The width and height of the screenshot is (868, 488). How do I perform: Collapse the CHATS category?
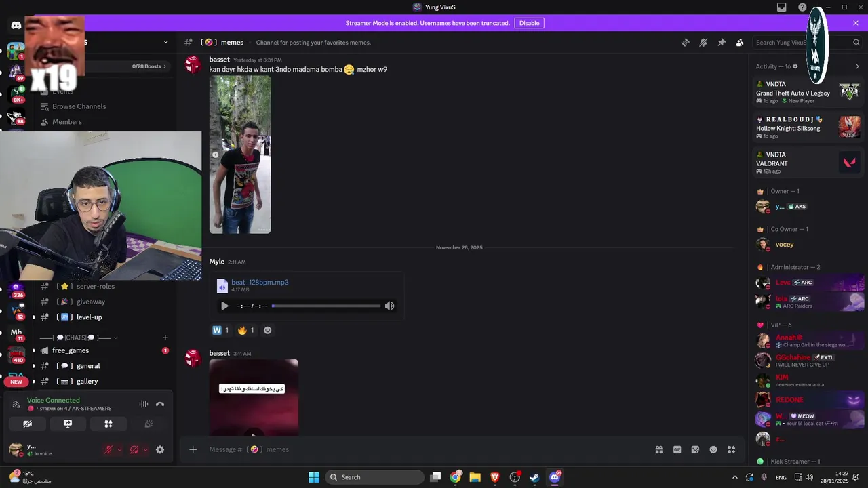click(78, 338)
